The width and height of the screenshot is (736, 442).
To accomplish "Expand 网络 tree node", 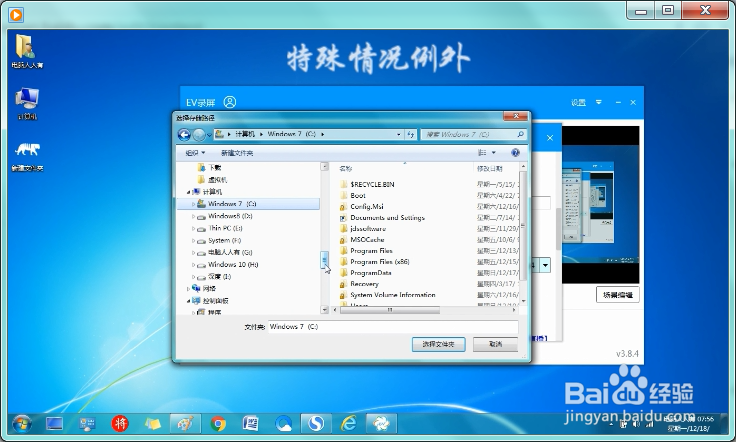I will 189,289.
